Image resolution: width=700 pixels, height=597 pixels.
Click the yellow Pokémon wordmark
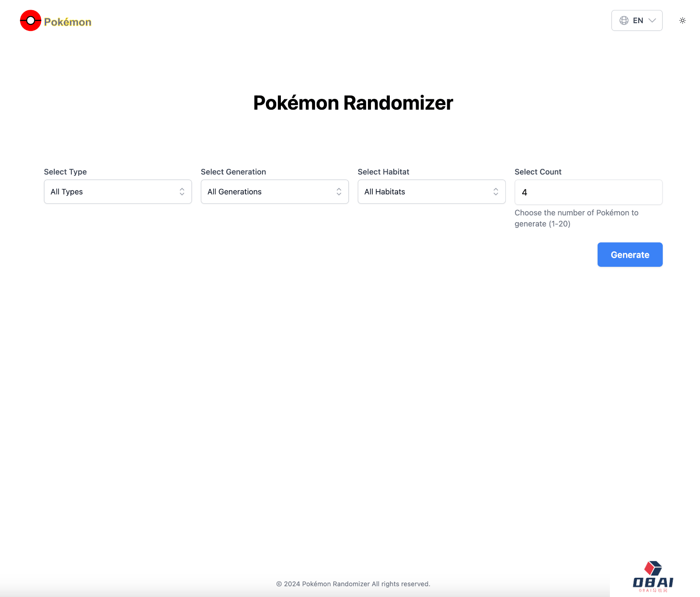[x=68, y=22]
